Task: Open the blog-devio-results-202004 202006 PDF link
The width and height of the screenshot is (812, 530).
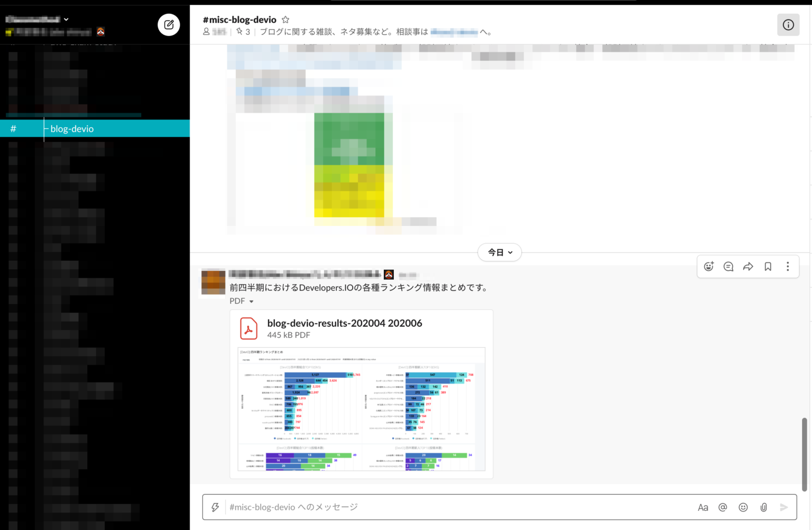Action: coord(345,323)
